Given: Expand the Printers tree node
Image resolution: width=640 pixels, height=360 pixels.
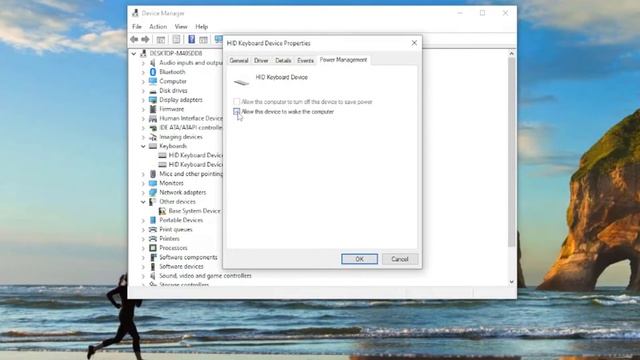Looking at the screenshot, I should point(143,239).
